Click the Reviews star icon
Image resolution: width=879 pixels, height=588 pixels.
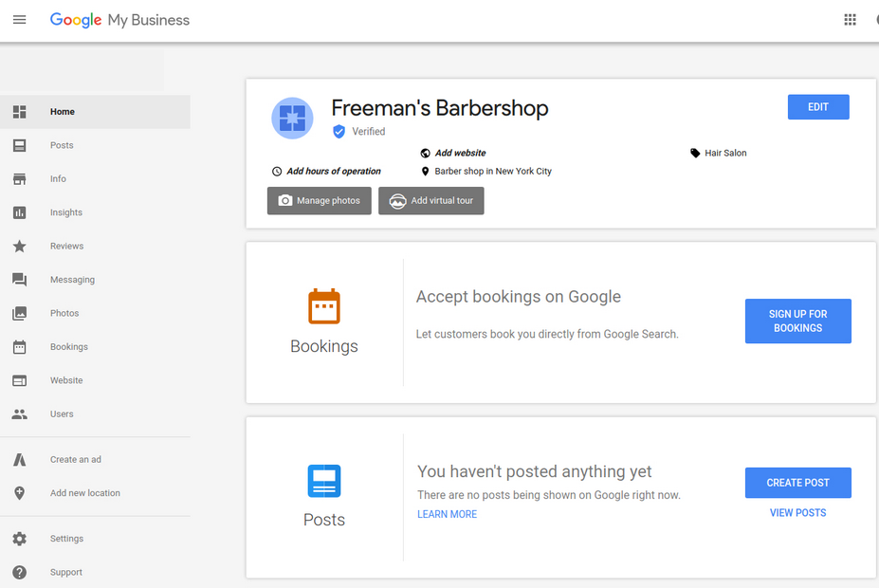pos(20,246)
